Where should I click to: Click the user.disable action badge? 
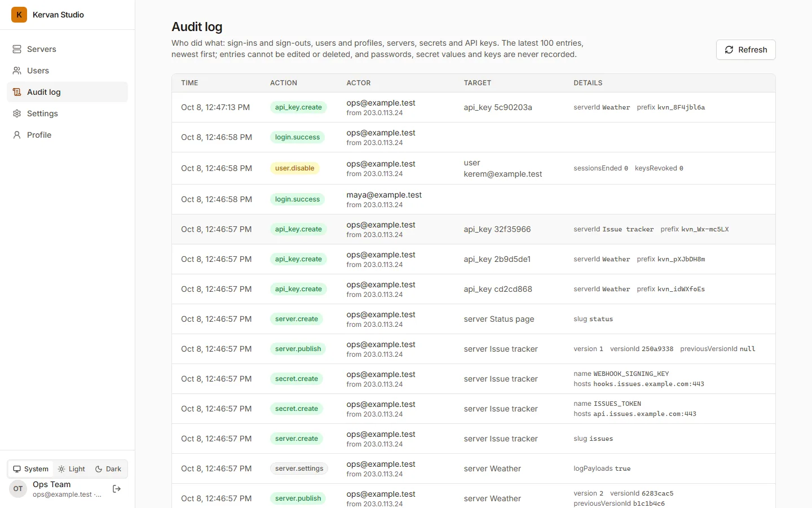pyautogui.click(x=295, y=168)
